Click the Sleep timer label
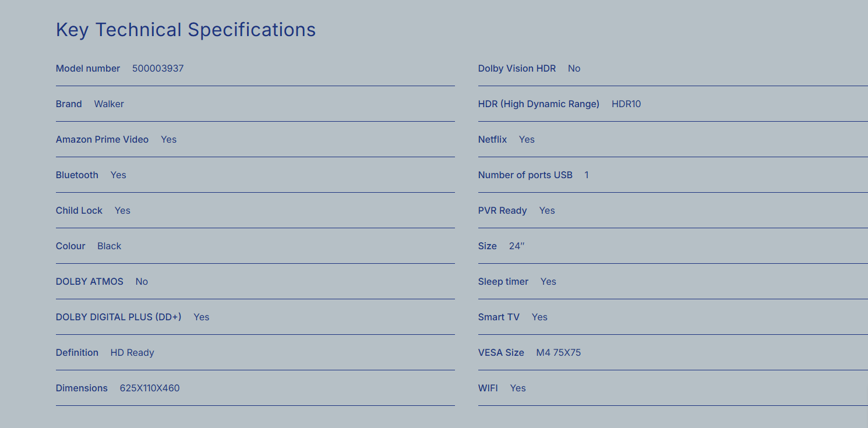Image resolution: width=868 pixels, height=428 pixels. click(503, 282)
